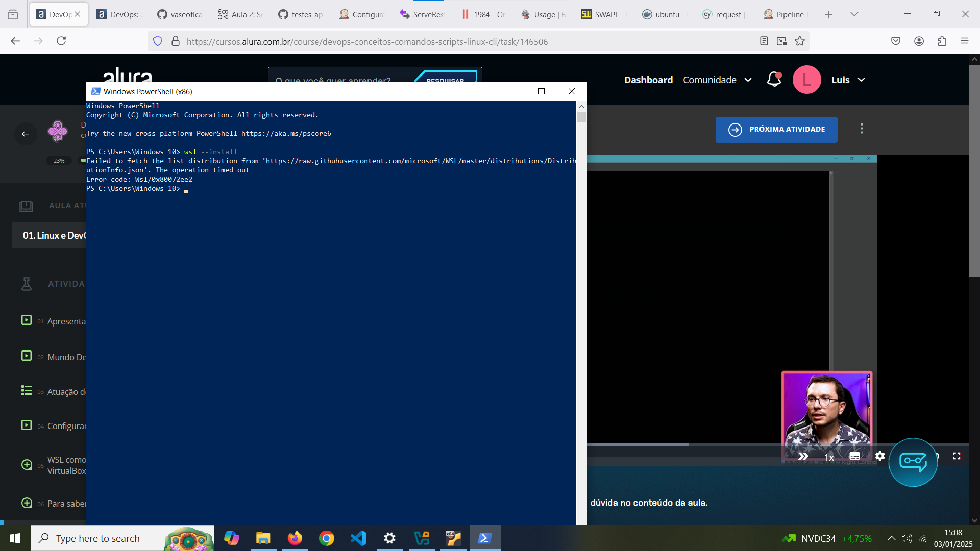Open PRÓXIMA ATIVIDADE button
Viewport: 980px width, 551px height.
[777, 129]
